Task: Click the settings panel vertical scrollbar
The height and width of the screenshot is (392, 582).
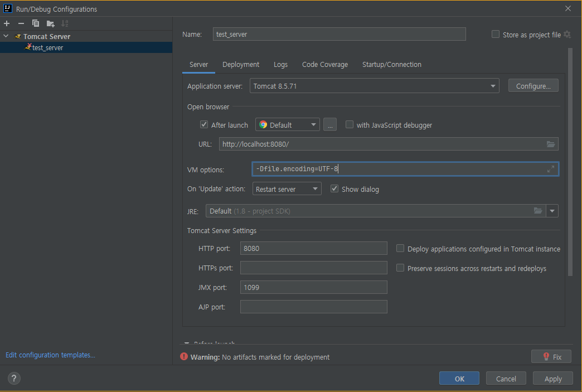Action: (x=570, y=162)
